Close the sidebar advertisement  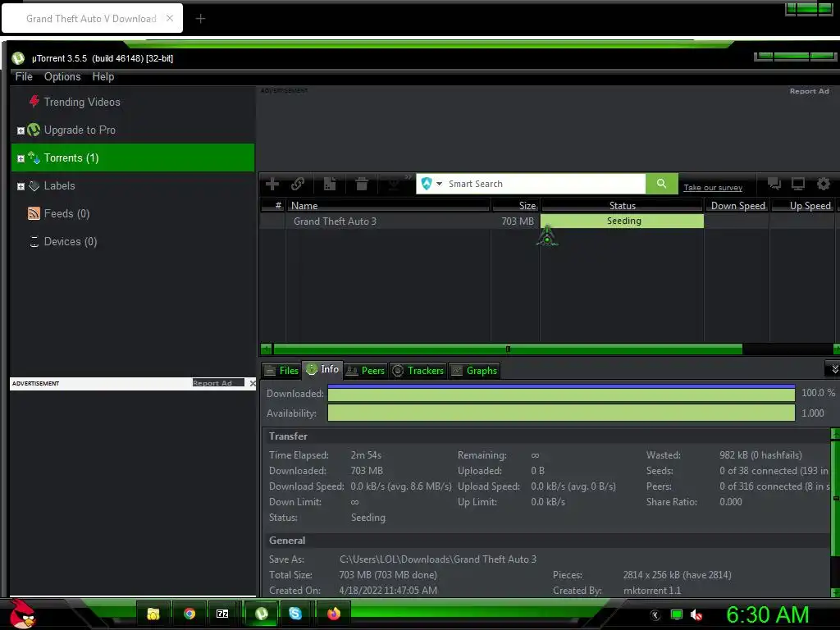[x=253, y=383]
